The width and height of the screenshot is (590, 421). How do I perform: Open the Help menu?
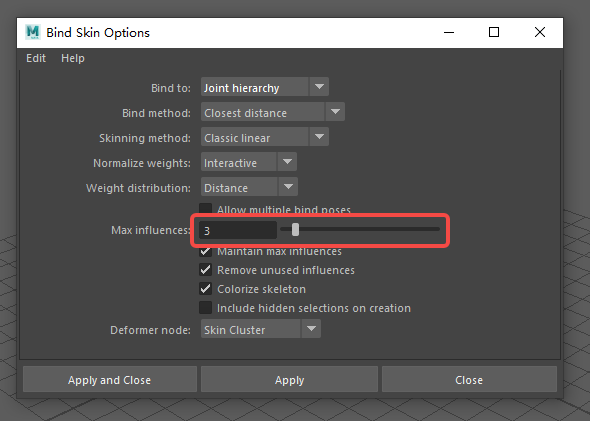click(73, 58)
